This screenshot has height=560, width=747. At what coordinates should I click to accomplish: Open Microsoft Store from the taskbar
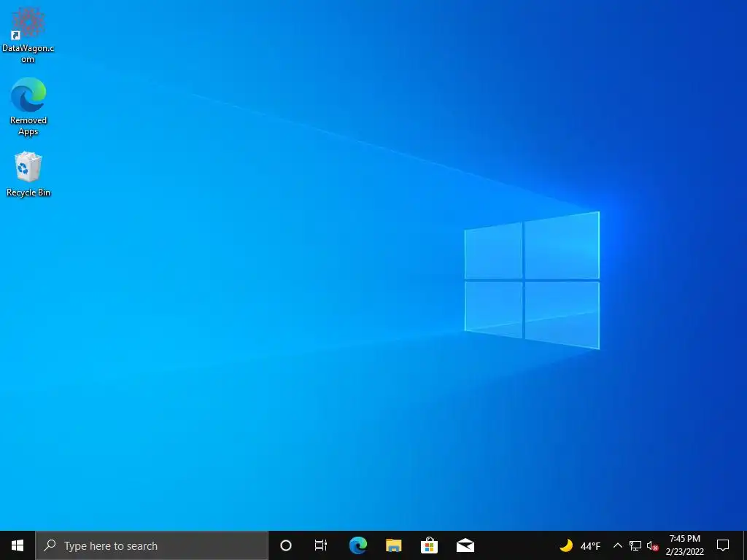(x=429, y=545)
